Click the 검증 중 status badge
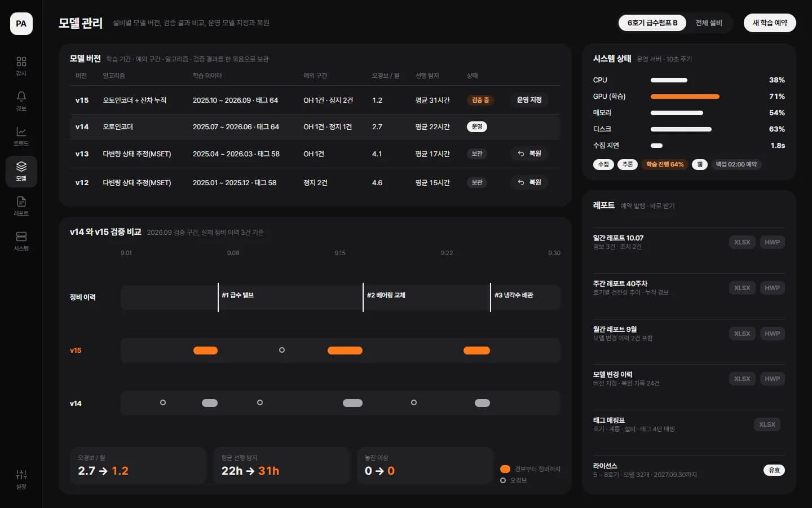 (x=480, y=100)
